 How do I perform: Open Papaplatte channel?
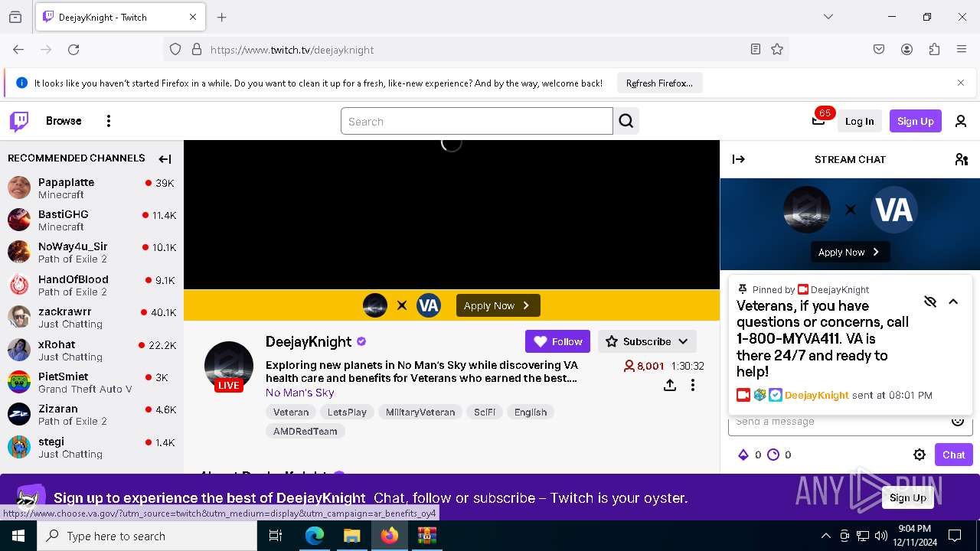pos(92,187)
